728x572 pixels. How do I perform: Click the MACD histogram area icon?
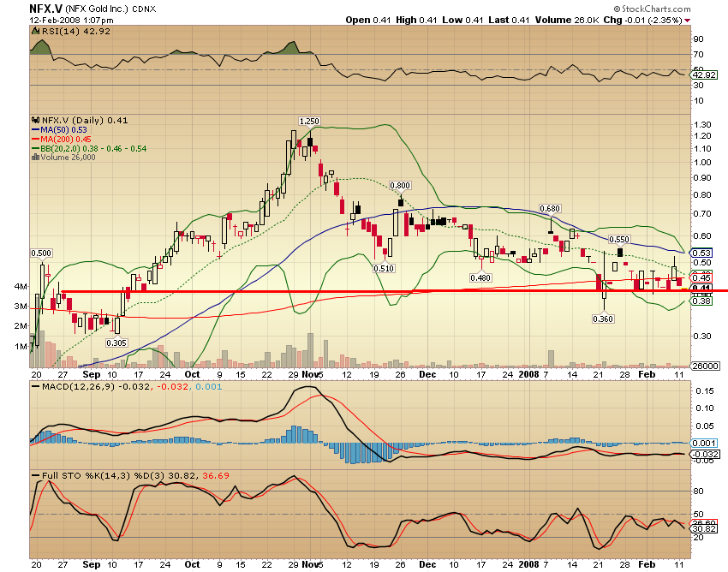pos(33,386)
